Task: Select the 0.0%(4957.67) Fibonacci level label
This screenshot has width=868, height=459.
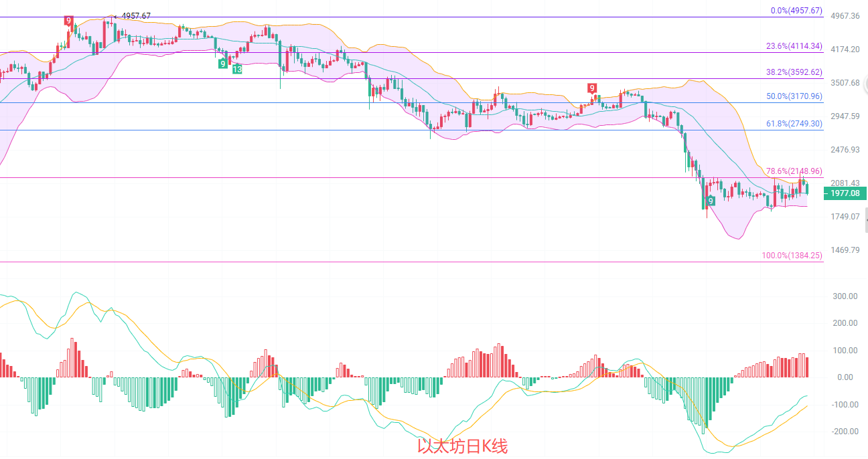Action: pos(796,11)
